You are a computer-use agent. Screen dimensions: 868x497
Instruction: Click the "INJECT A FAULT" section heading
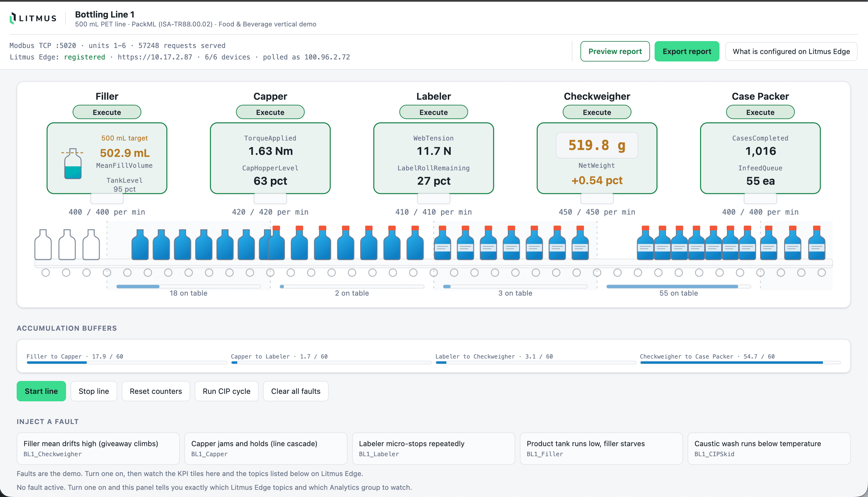click(48, 421)
